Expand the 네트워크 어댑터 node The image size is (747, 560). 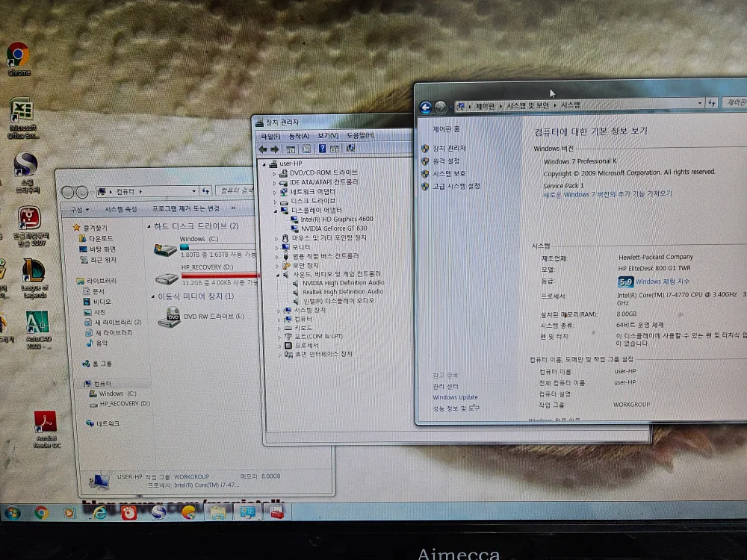274,193
